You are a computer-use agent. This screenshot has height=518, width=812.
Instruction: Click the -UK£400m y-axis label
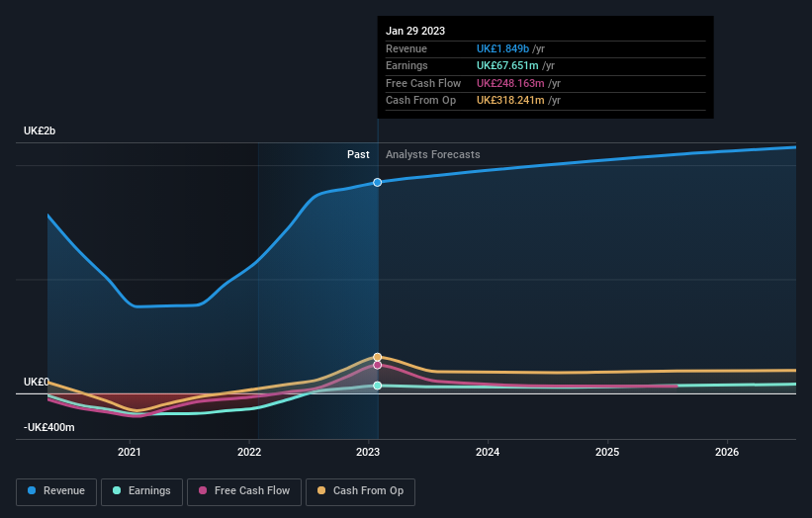49,427
